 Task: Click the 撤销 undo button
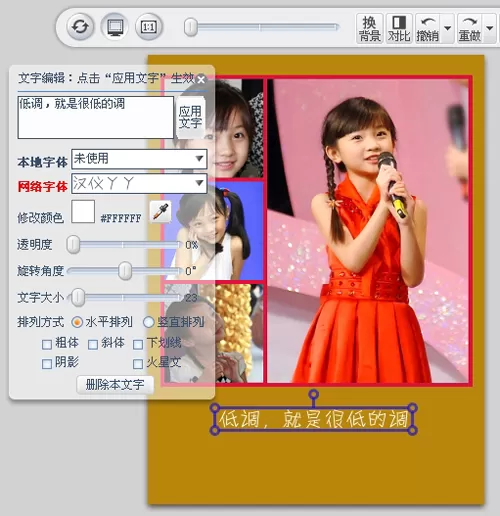click(x=428, y=29)
